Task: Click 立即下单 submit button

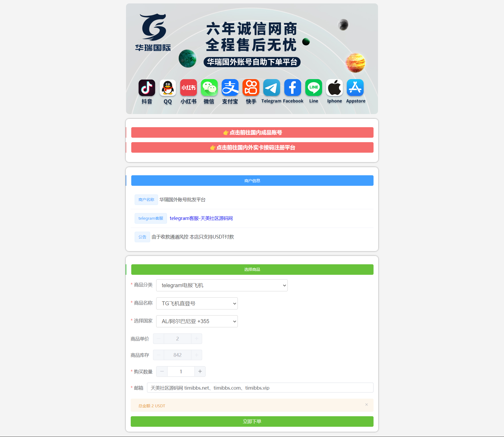Action: (252, 421)
